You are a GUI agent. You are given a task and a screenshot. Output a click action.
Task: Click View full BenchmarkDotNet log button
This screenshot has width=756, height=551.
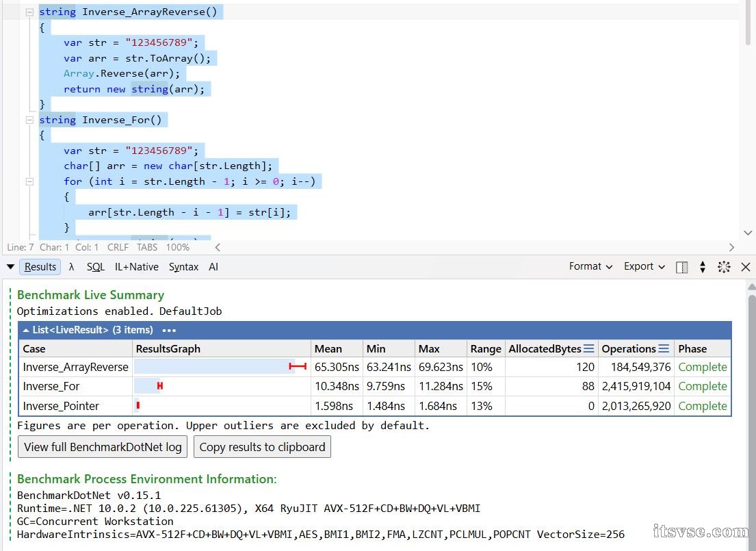click(103, 447)
